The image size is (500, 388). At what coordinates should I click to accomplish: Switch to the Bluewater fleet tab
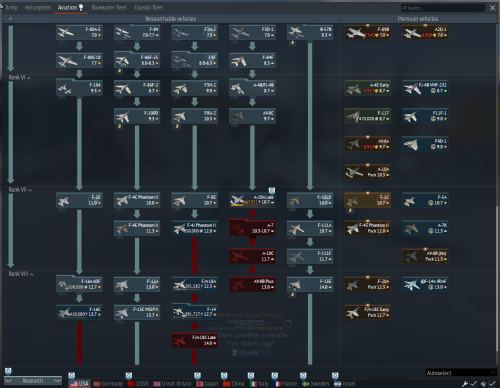(x=109, y=7)
